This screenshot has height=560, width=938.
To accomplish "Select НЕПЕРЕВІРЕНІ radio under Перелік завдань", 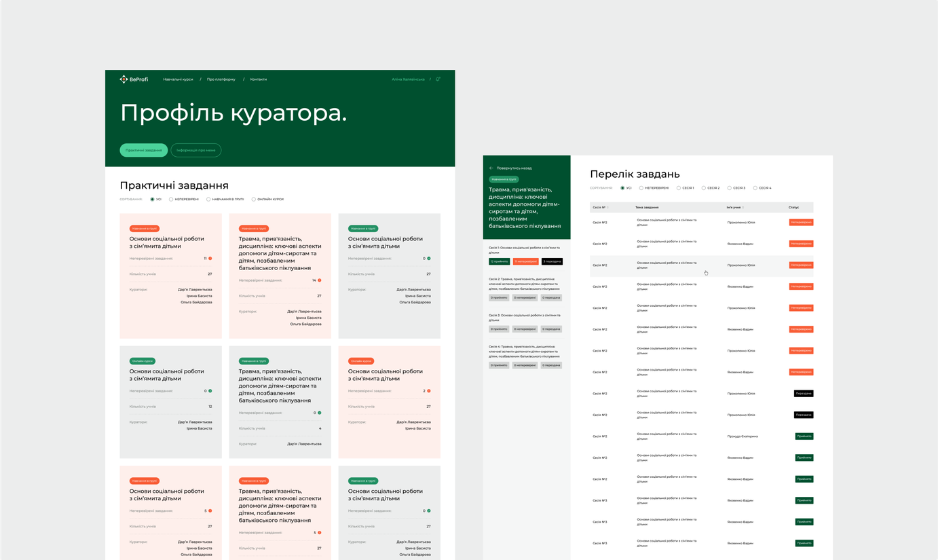I will tap(641, 188).
